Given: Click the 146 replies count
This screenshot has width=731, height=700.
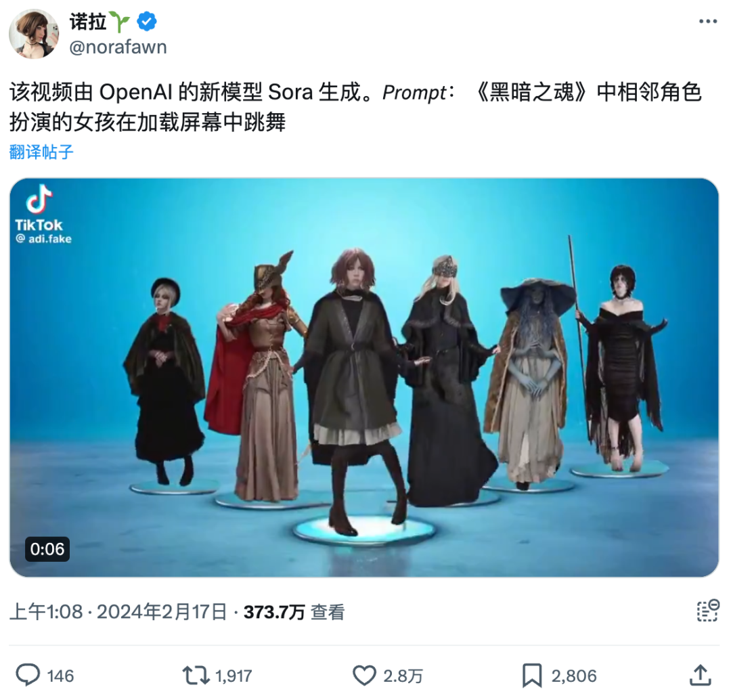Looking at the screenshot, I should coord(61,676).
